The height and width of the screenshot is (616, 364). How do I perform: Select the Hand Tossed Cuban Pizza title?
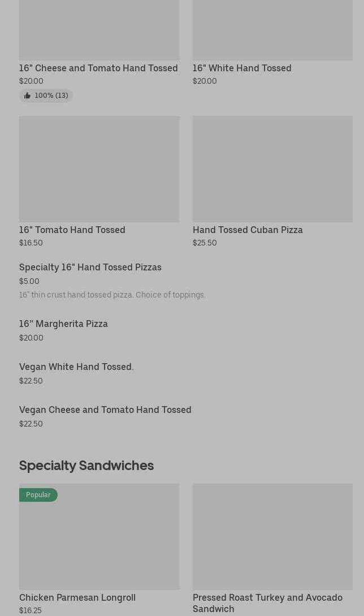point(248,230)
